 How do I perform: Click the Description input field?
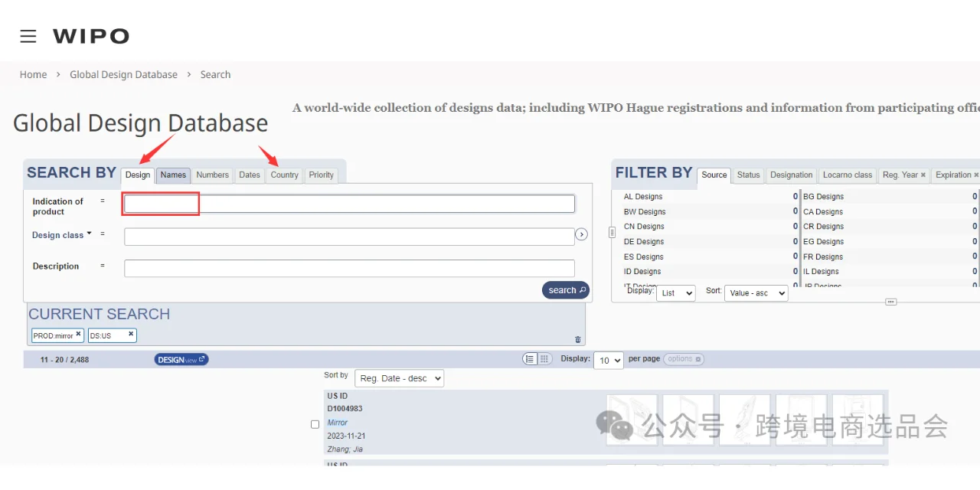pos(349,268)
